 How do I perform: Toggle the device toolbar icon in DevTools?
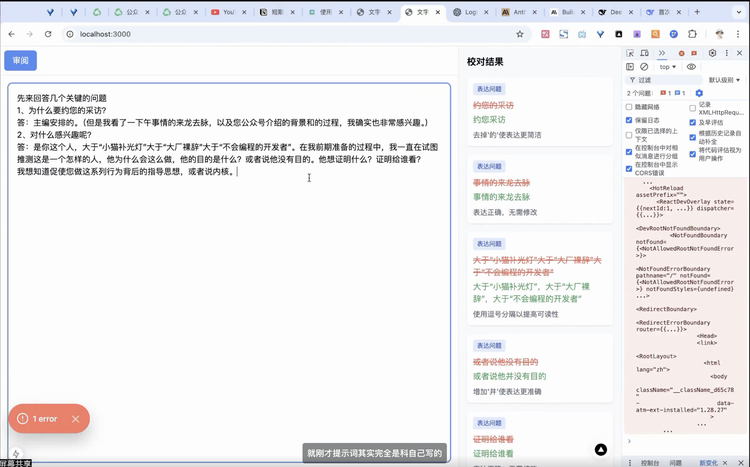pos(645,53)
